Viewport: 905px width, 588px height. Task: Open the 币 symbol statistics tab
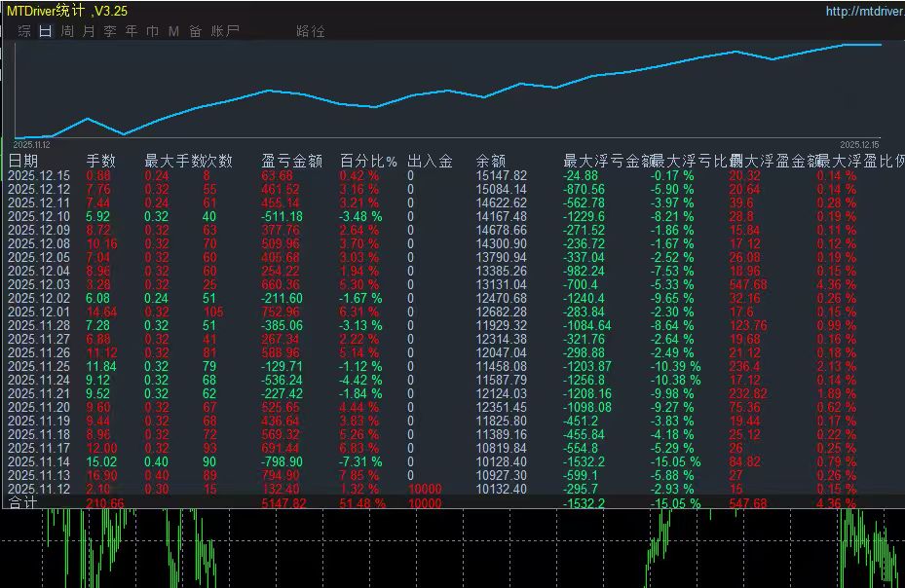coord(152,31)
